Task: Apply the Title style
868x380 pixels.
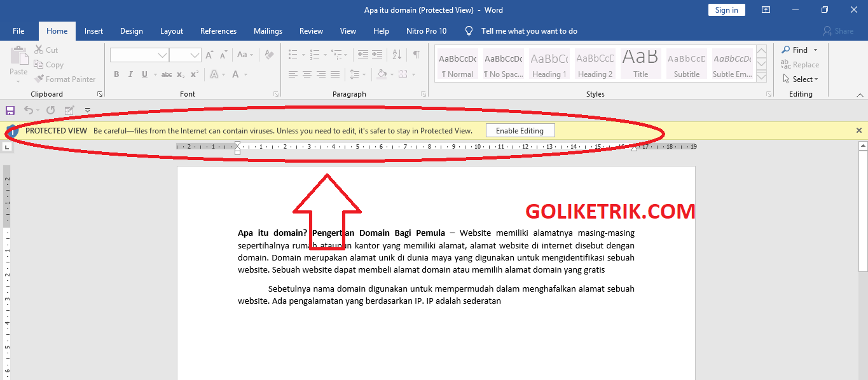Action: (x=641, y=64)
